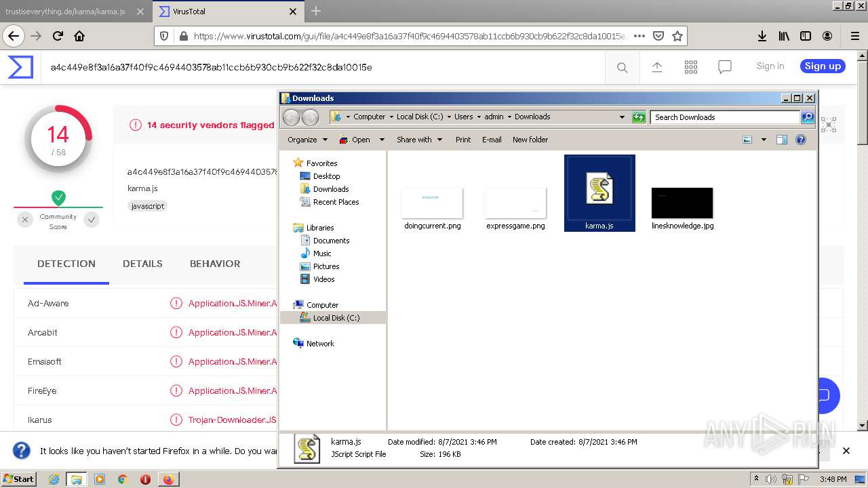Open Firefox hamburger menu

[x=854, y=36]
